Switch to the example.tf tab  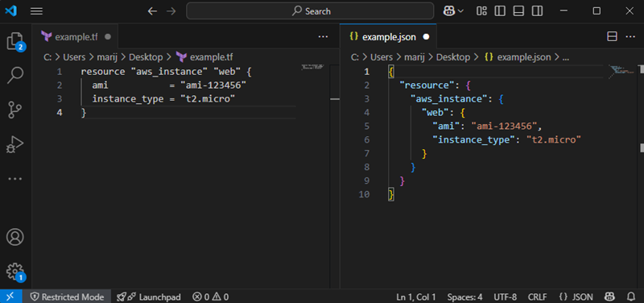pyautogui.click(x=76, y=36)
